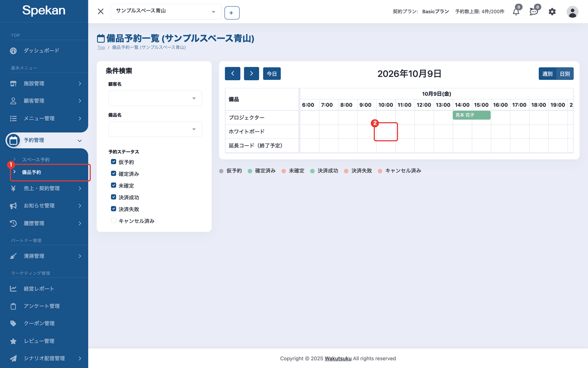Click the レビュー管理 star icon
The height and width of the screenshot is (368, 588).
coord(13,341)
